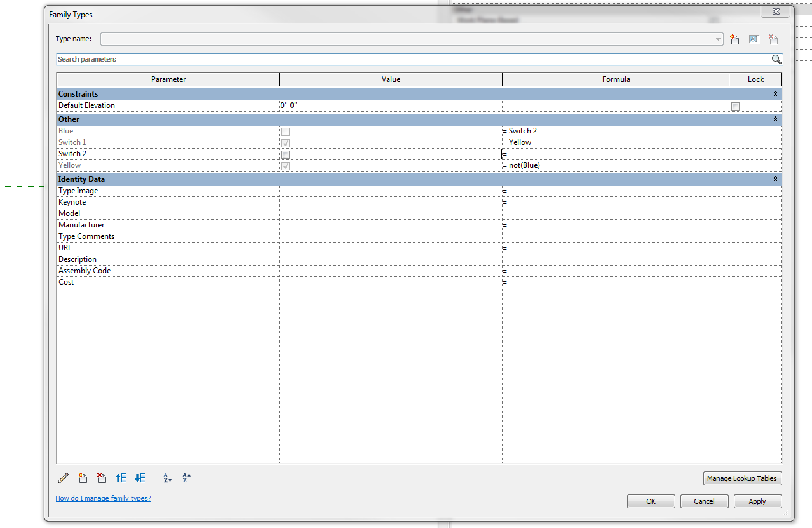Select the Edit Parameter pencil tool

[63, 478]
